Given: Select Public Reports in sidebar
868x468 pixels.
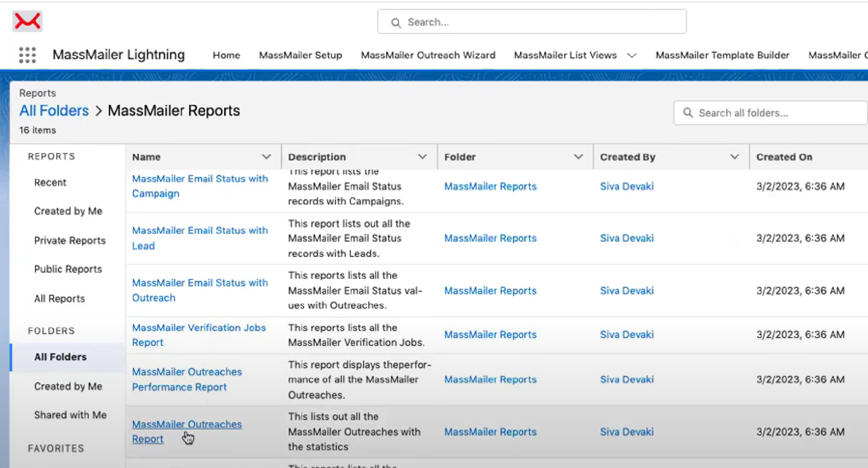Looking at the screenshot, I should pos(68,269).
